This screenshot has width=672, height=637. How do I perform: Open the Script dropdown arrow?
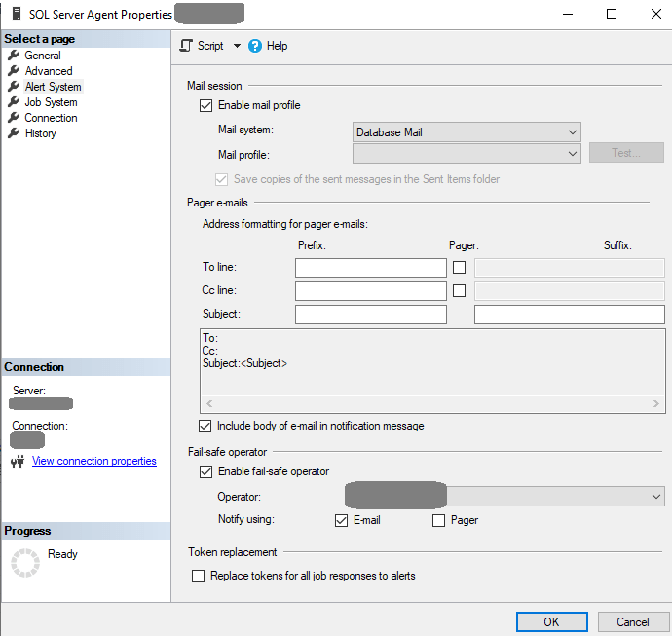(237, 46)
